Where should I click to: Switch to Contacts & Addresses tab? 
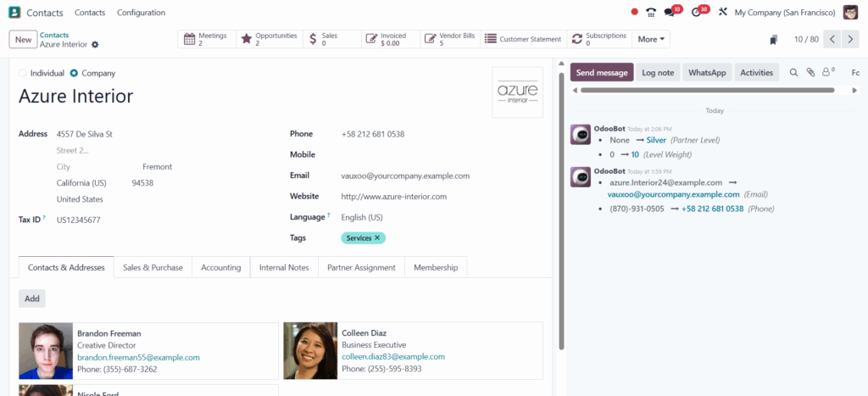point(66,267)
